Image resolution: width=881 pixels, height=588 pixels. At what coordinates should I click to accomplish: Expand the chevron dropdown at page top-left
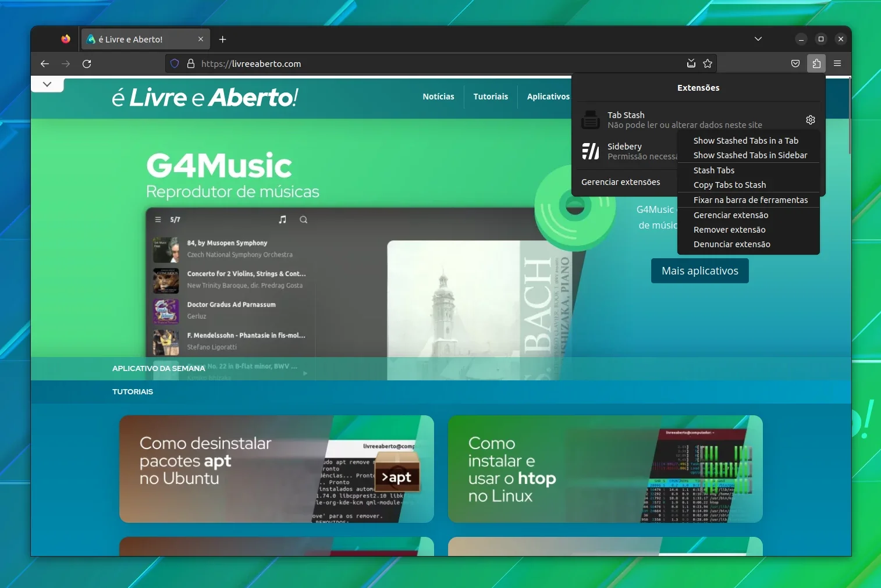coord(47,84)
